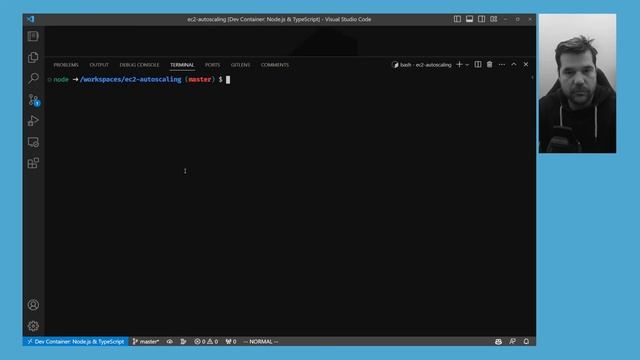The width and height of the screenshot is (640, 360).
Task: Open notifications bell in status bar
Action: click(526, 342)
